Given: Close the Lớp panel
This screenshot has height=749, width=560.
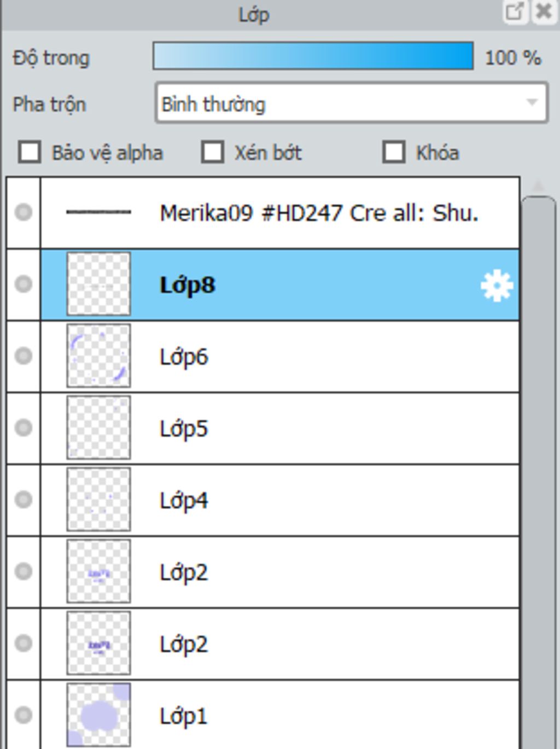Looking at the screenshot, I should coord(544,11).
